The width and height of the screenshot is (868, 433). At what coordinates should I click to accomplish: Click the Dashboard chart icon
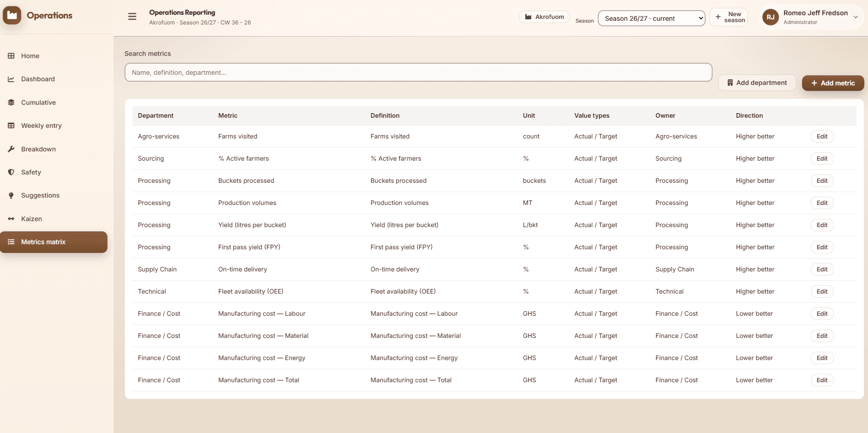(11, 79)
